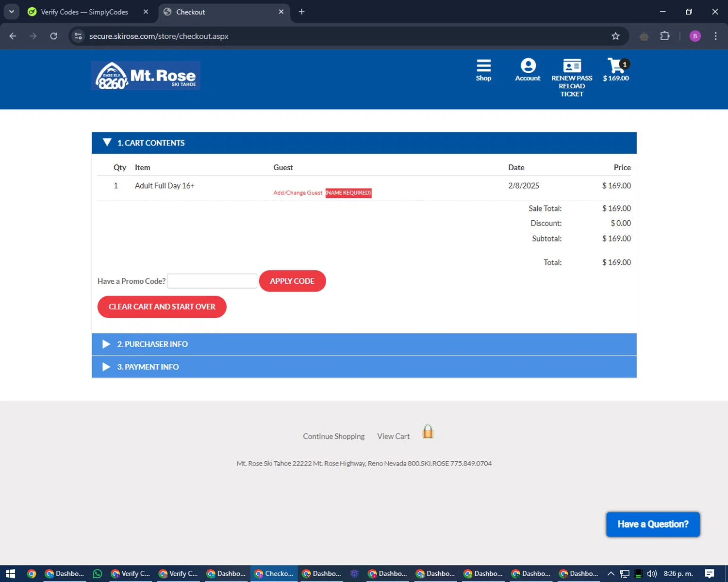Click the Add/Change Guest link
This screenshot has width=728, height=582.
point(298,193)
